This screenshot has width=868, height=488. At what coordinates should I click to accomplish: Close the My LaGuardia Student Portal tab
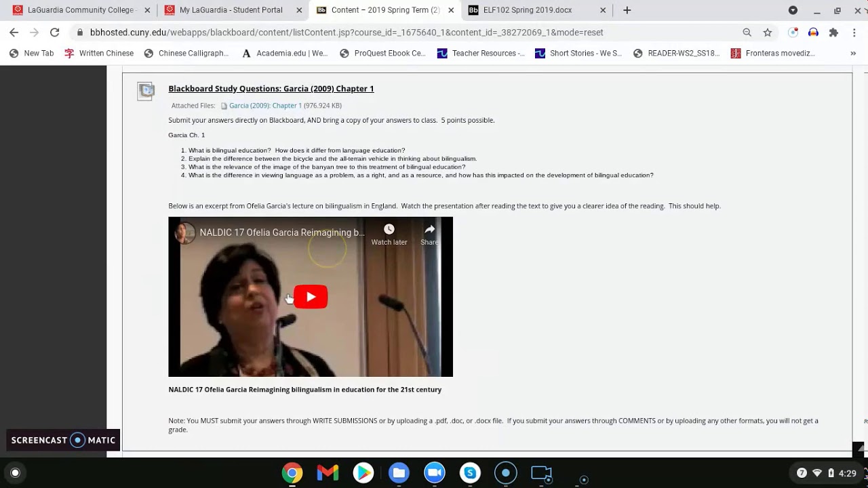coord(299,10)
